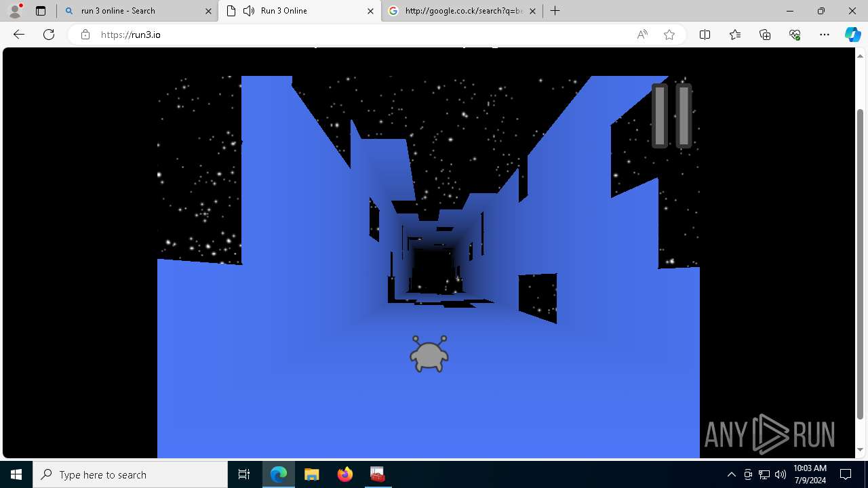This screenshot has width=868, height=488.
Task: Close the Run 3 Online tab
Action: pos(370,11)
